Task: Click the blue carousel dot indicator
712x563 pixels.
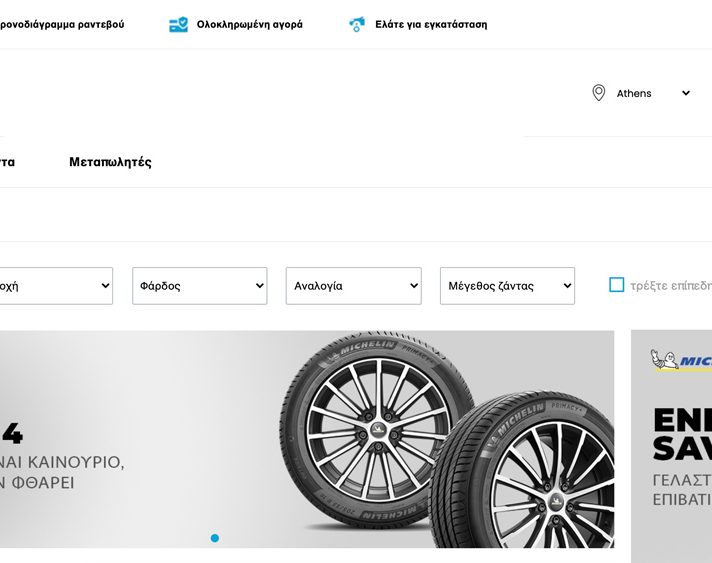Action: [x=215, y=538]
